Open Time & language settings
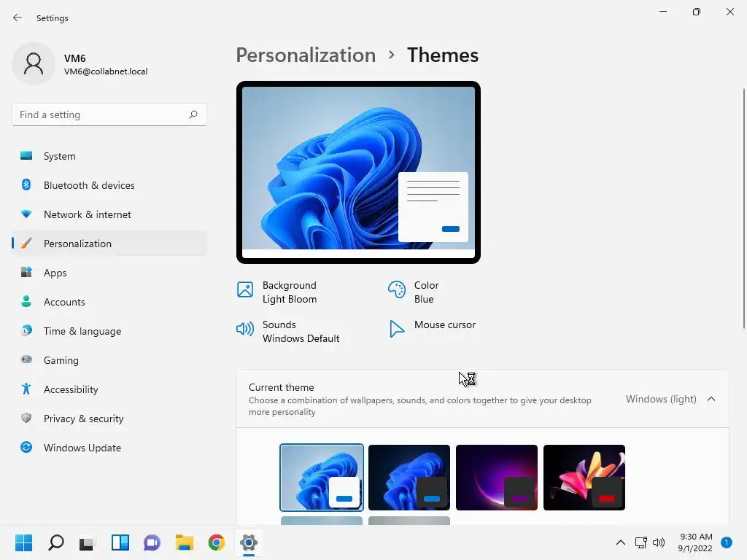The image size is (747, 560). (x=109, y=330)
